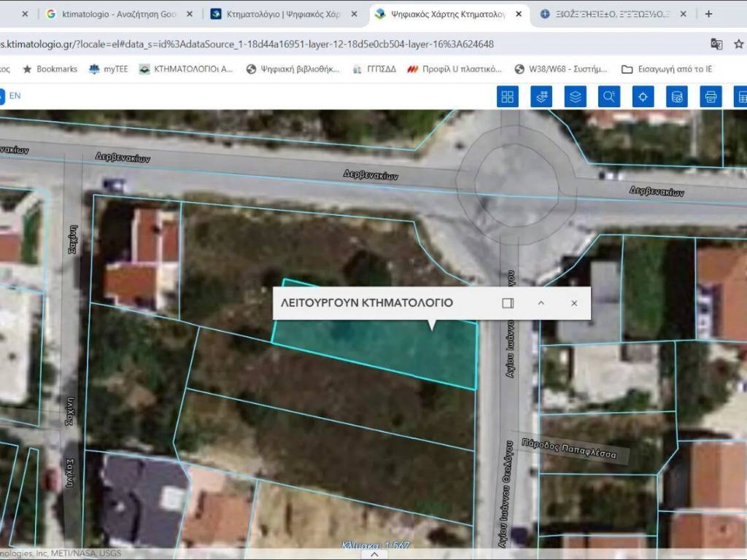Open the add data database icon

coord(677,96)
